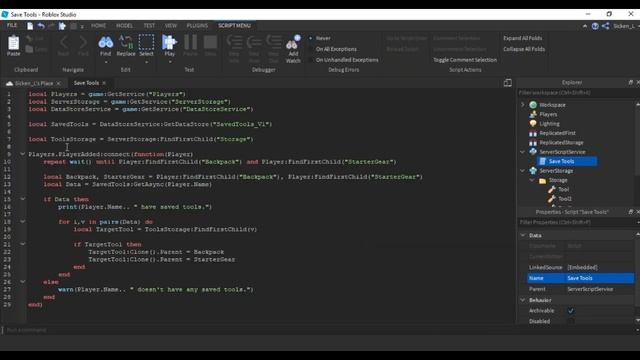Click the split editor view icon
Viewport: 640px width, 360px height.
tap(507, 83)
